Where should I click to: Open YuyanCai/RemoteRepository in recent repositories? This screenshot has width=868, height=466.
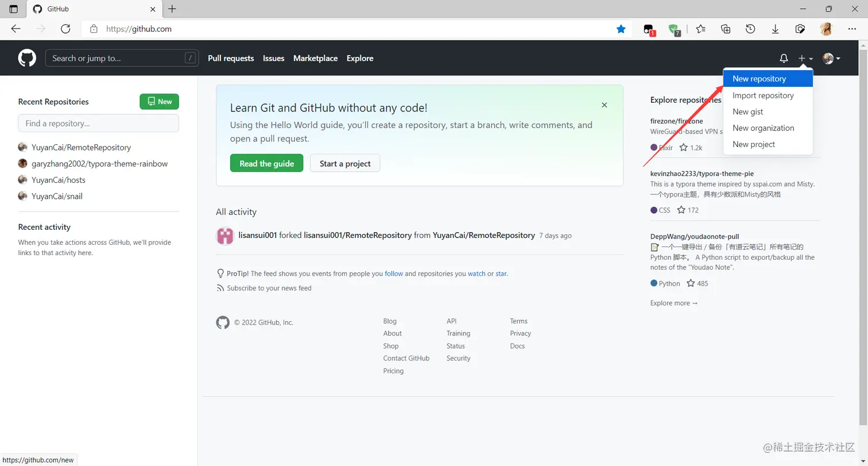coord(81,147)
